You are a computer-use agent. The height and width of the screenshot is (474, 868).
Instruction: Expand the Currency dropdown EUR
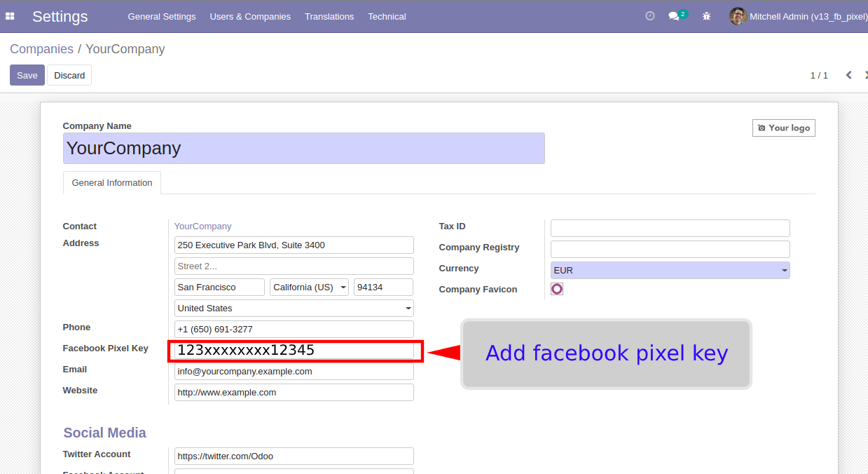pos(670,270)
